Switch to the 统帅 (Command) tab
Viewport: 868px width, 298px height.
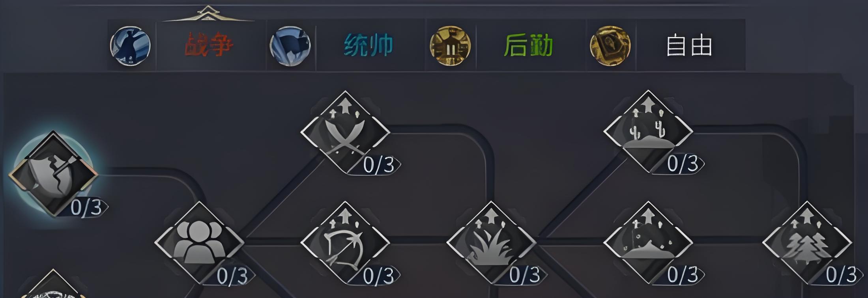369,45
